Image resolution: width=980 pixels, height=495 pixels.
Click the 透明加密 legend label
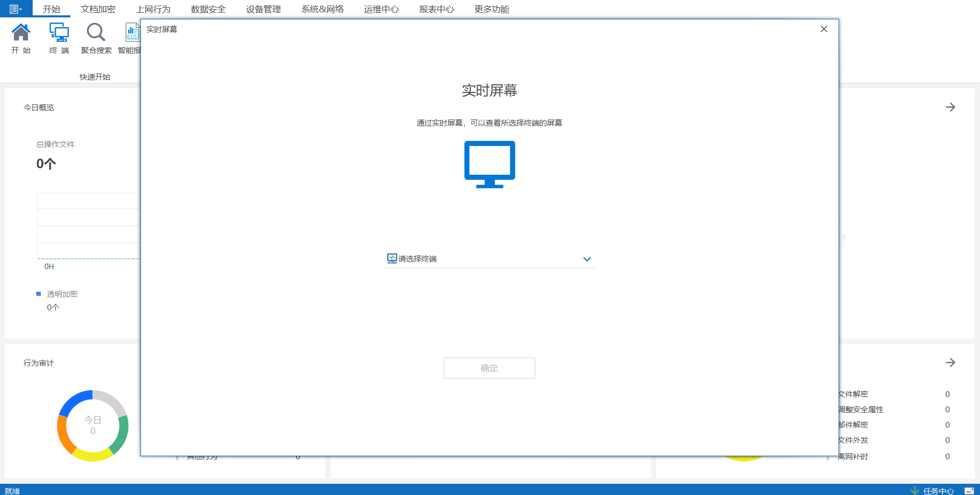pyautogui.click(x=62, y=294)
